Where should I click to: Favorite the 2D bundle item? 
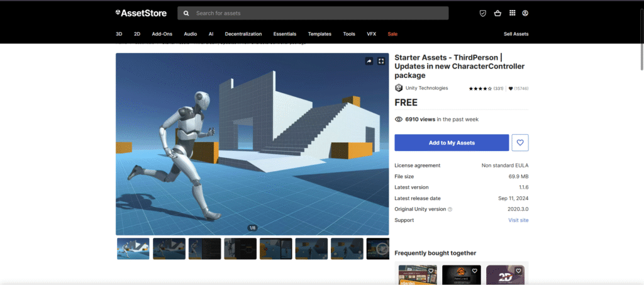coord(518,271)
